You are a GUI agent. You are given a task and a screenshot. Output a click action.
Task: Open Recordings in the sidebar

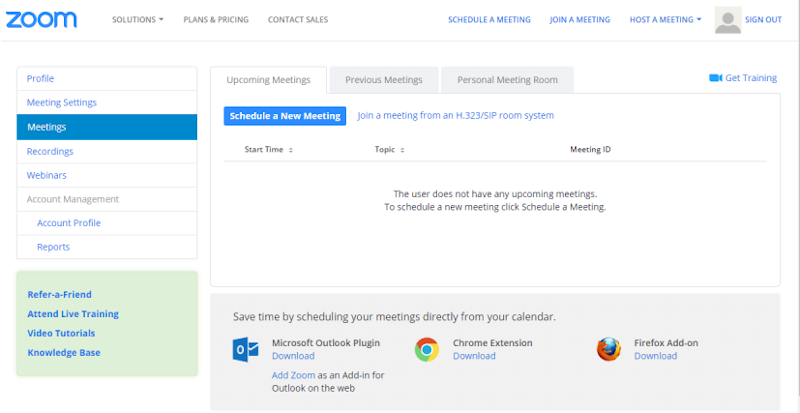coord(50,151)
